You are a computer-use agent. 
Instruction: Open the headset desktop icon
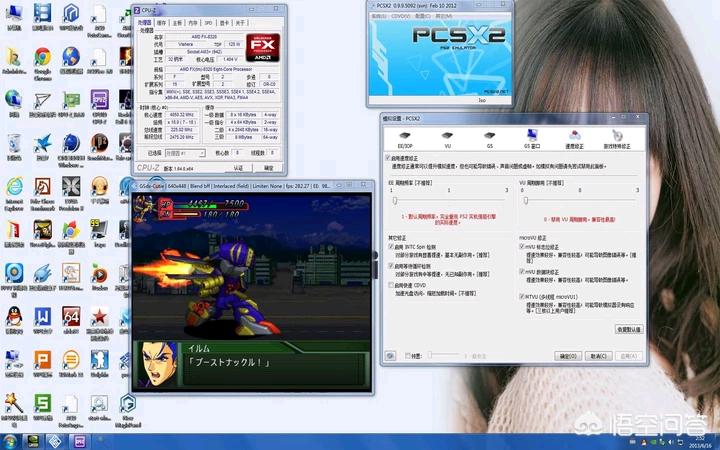[99, 190]
